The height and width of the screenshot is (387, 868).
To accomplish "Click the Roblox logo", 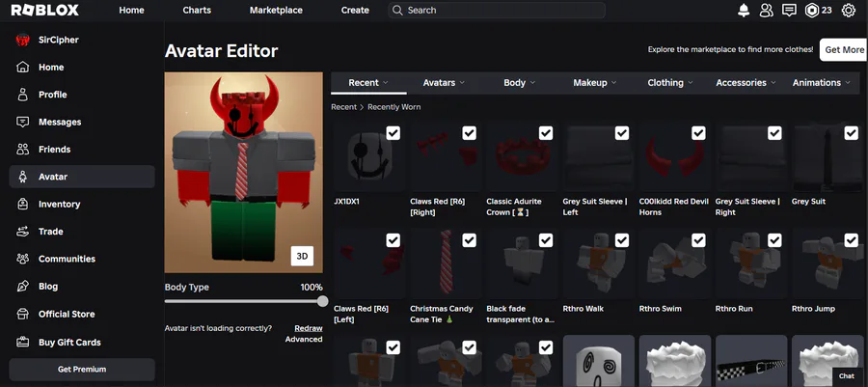I will coord(44,10).
